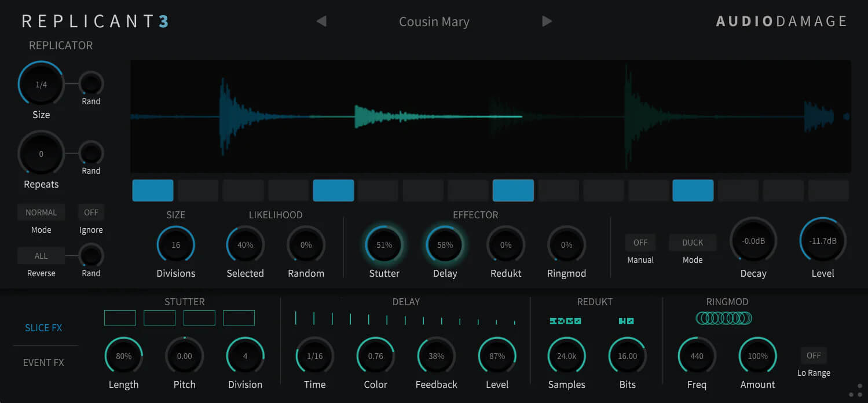Activate the fifth step in the slice grid
Screen dimensions: 868x403
pos(333,190)
